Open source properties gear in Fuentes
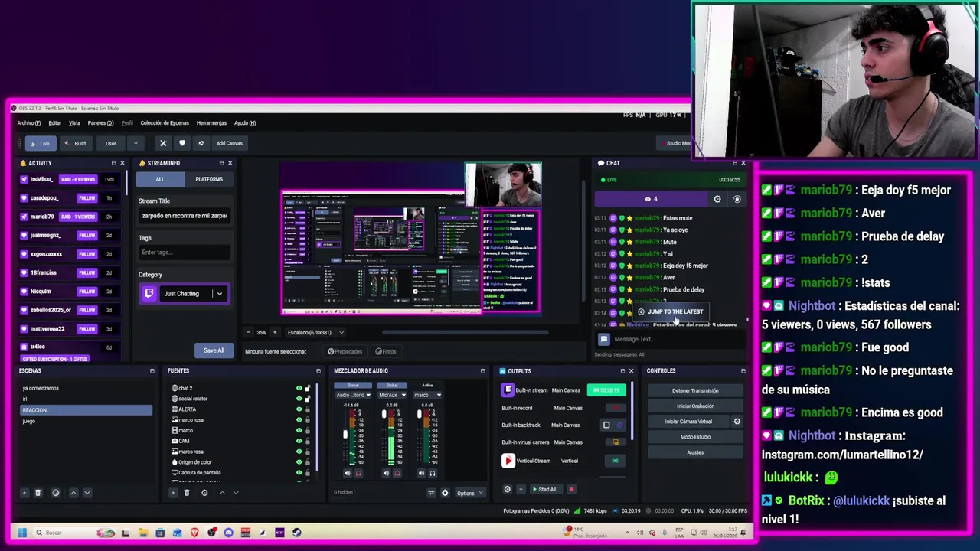 204,493
